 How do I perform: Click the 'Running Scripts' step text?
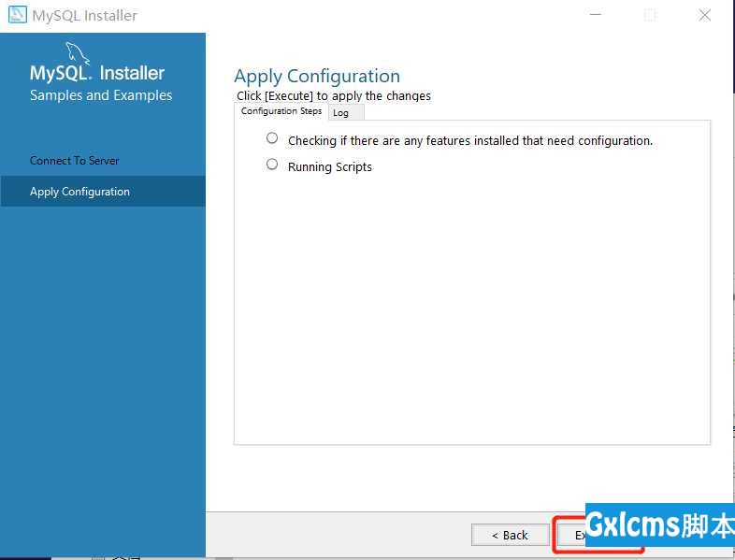pyautogui.click(x=329, y=166)
